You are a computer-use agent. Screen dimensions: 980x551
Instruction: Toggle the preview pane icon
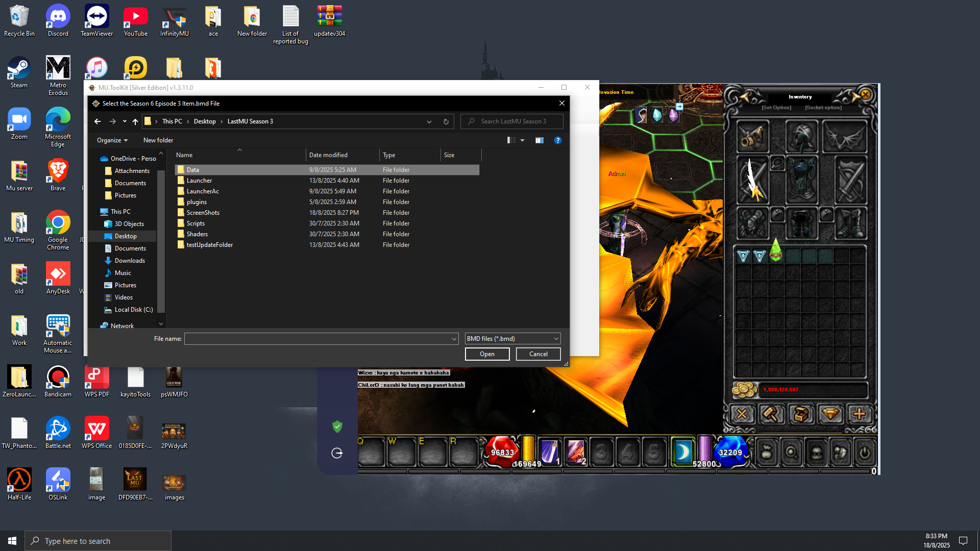(539, 140)
